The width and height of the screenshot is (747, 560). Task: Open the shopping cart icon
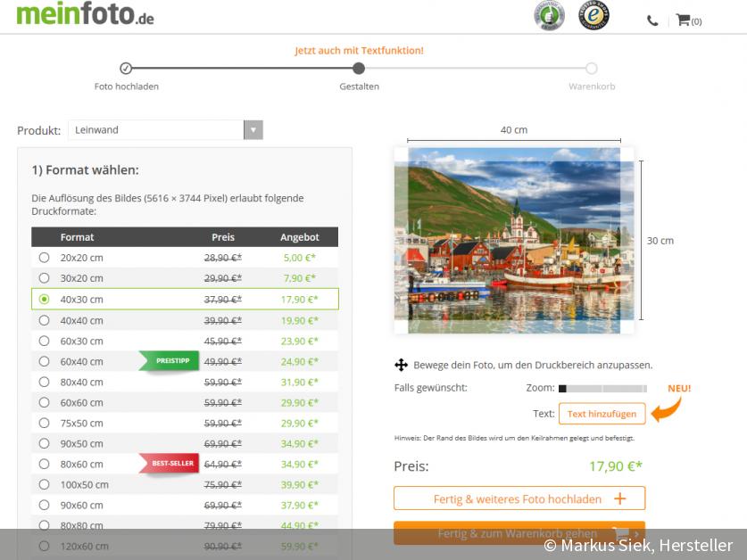683,20
